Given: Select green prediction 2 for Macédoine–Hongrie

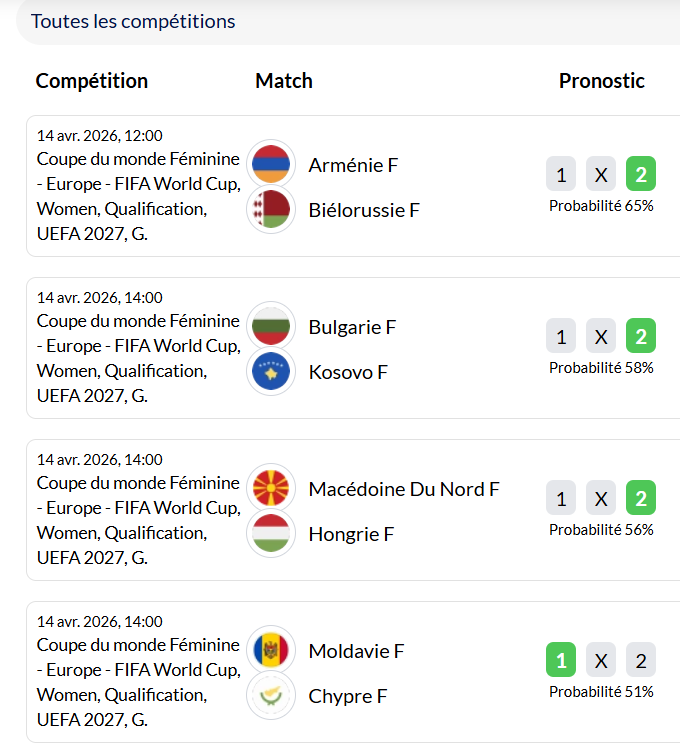Looking at the screenshot, I should 641,499.
